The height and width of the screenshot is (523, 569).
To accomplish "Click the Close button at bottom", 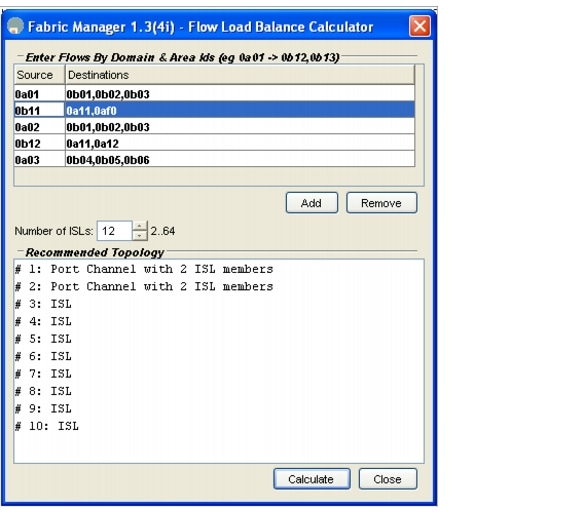I will click(388, 479).
